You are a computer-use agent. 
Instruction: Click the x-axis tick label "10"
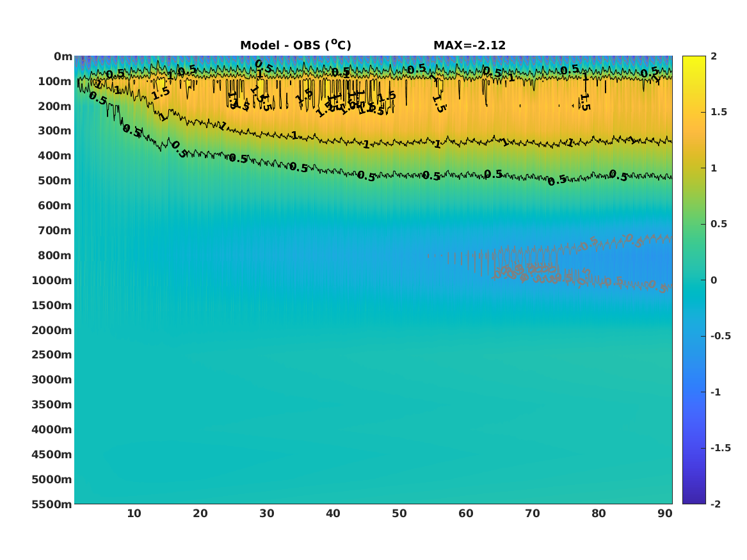[x=134, y=513]
